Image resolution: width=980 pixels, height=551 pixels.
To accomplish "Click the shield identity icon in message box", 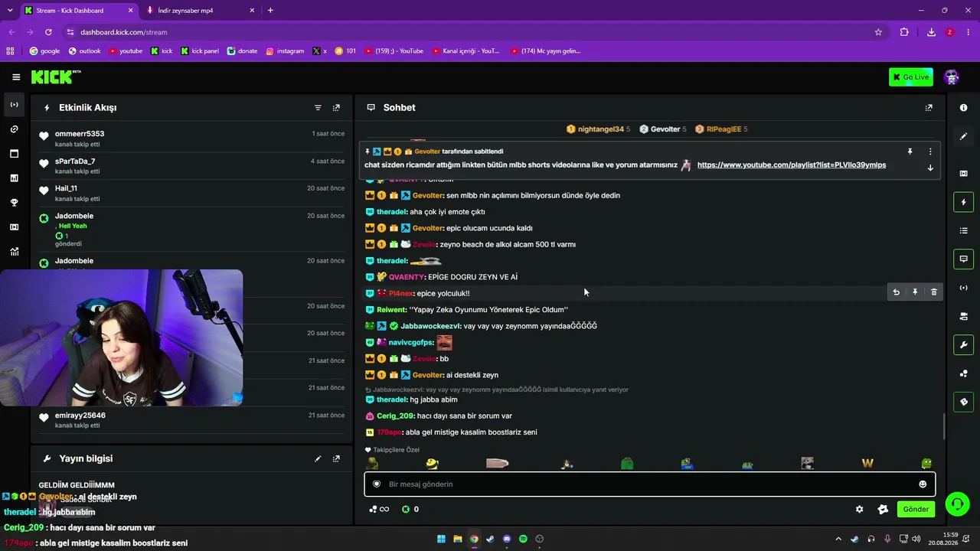I will [377, 484].
